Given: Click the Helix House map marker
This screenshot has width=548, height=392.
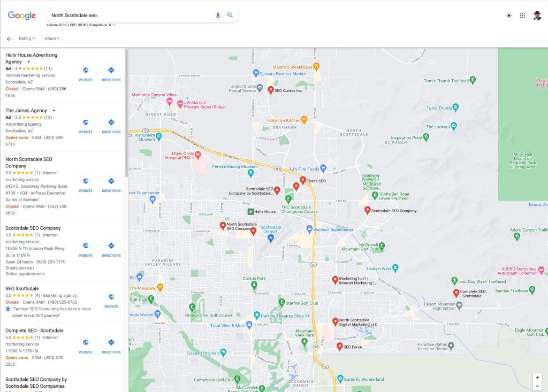Looking at the screenshot, I should (250, 211).
